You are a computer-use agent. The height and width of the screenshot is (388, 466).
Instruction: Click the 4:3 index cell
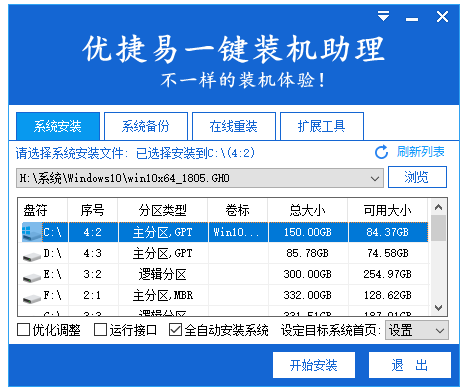pos(93,253)
